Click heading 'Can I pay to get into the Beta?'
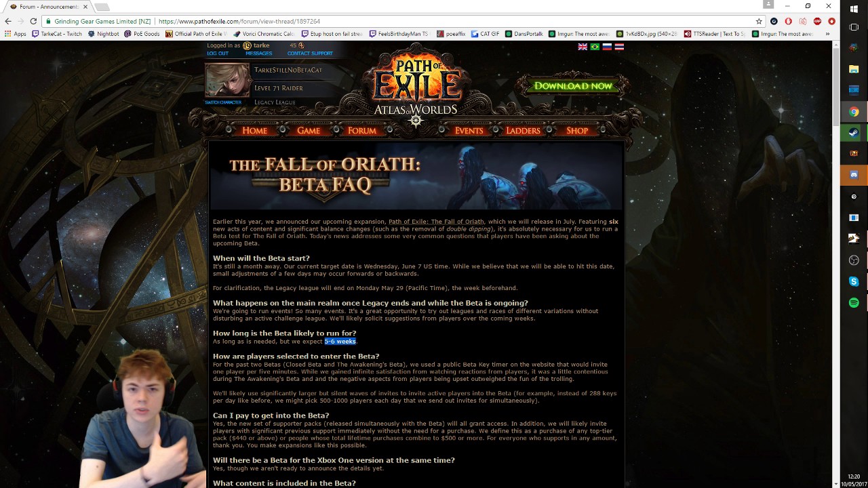The image size is (868, 488). point(271,415)
